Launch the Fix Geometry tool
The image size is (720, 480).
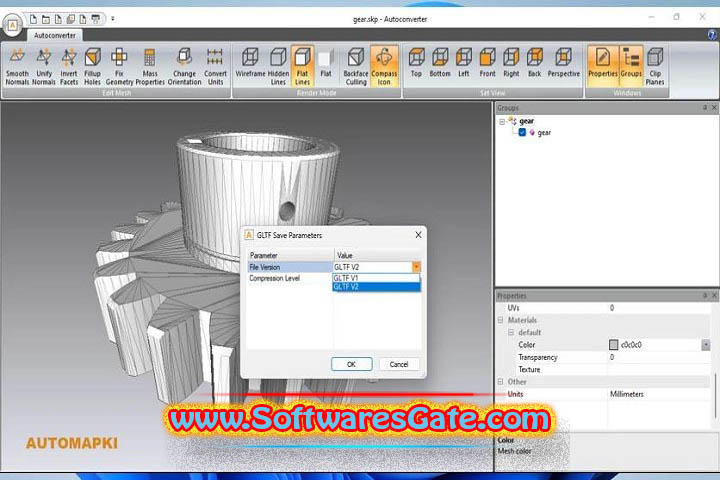pos(119,66)
